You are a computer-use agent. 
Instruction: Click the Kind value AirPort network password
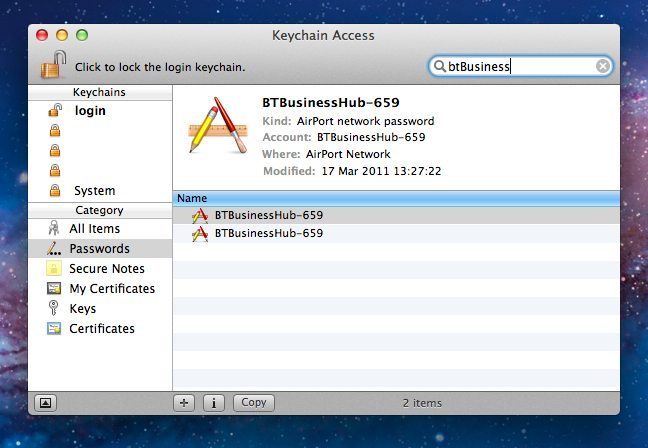click(x=365, y=121)
